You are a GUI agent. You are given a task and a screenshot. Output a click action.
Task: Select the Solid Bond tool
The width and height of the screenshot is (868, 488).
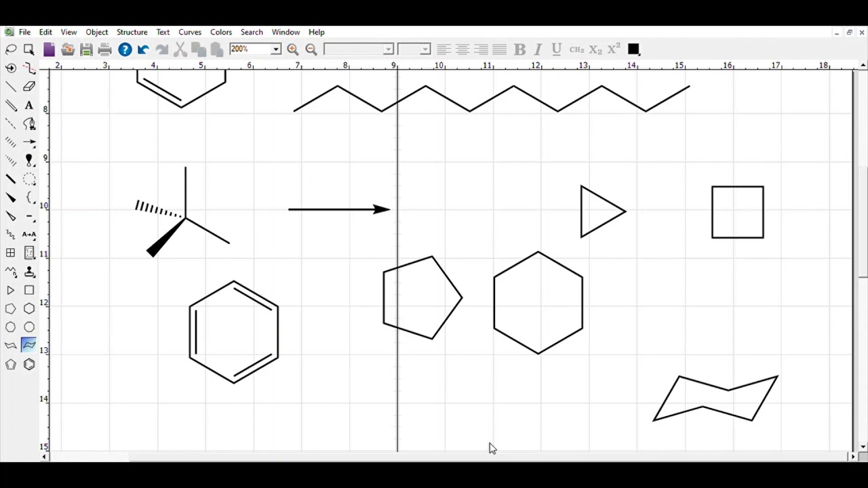11,87
